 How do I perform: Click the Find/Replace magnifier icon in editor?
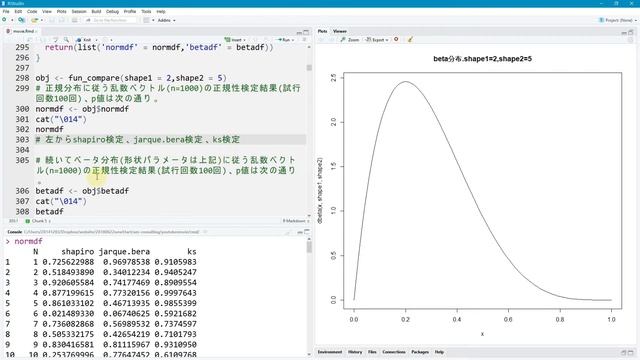[66, 40]
